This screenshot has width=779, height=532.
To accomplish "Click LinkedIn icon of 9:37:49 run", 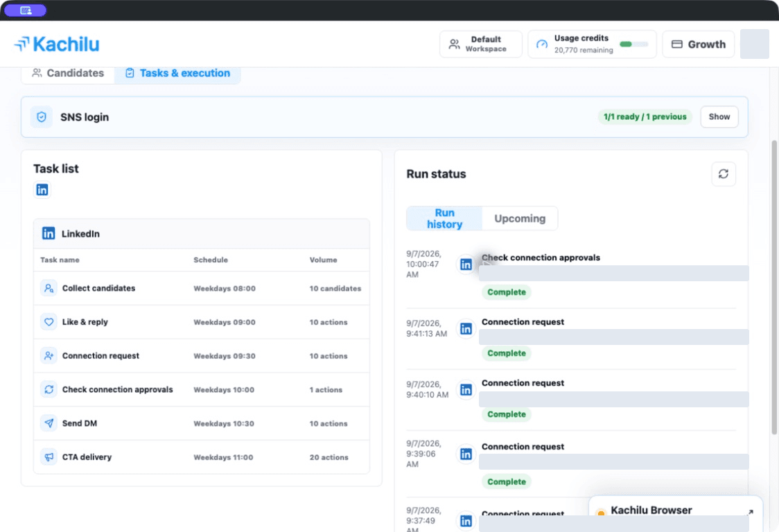I will point(466,521).
